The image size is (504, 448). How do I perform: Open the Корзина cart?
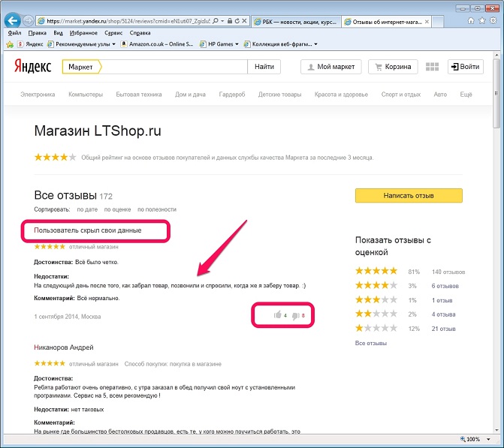pyautogui.click(x=393, y=67)
